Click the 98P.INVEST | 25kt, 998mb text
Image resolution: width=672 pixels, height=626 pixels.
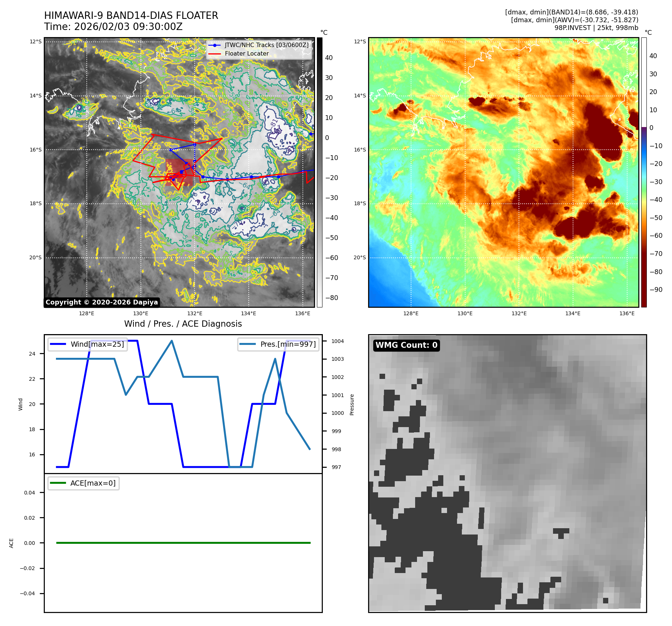click(x=596, y=28)
